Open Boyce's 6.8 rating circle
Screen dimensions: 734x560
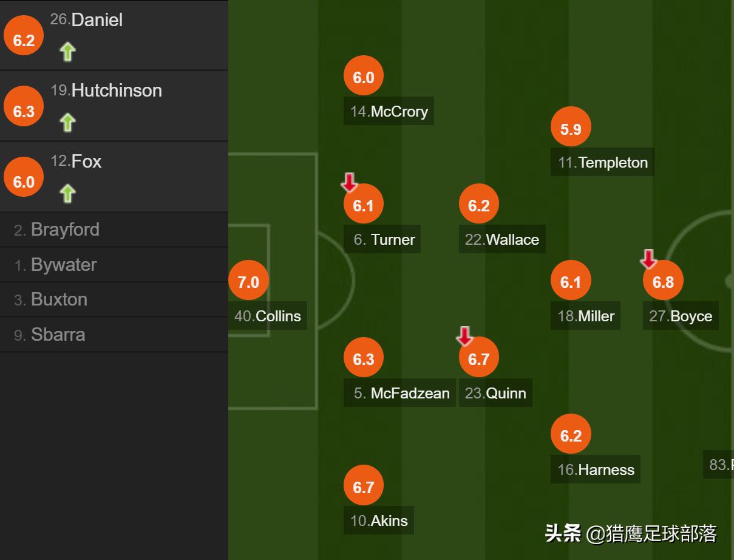pyautogui.click(x=663, y=280)
